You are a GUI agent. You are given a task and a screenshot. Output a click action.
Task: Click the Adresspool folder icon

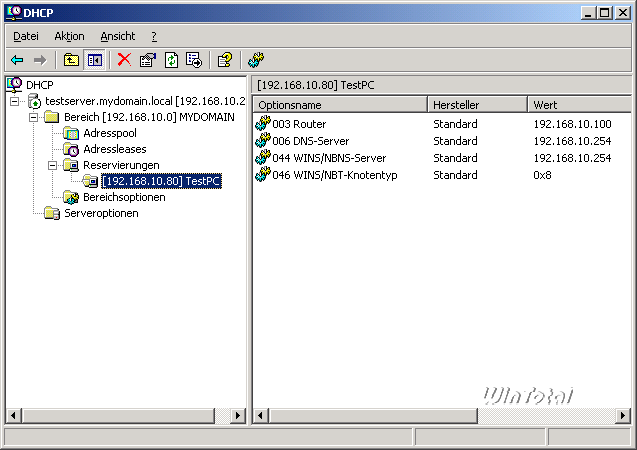pyautogui.click(x=71, y=133)
